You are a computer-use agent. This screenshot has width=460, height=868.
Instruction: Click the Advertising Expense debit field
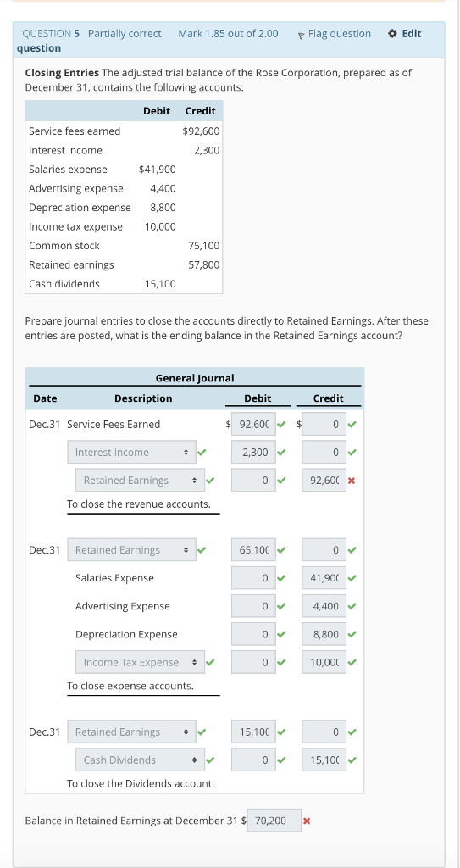pyautogui.click(x=253, y=606)
